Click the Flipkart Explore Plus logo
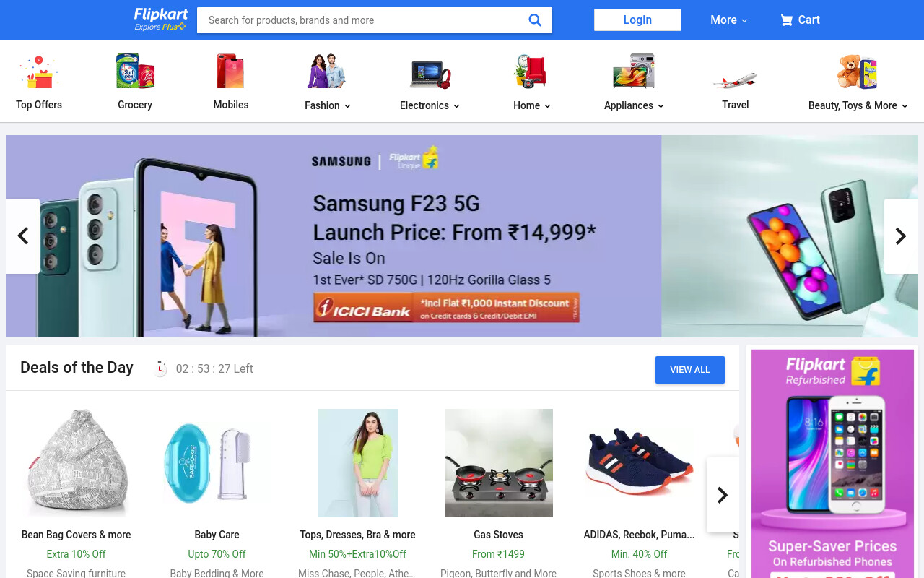 tap(160, 20)
